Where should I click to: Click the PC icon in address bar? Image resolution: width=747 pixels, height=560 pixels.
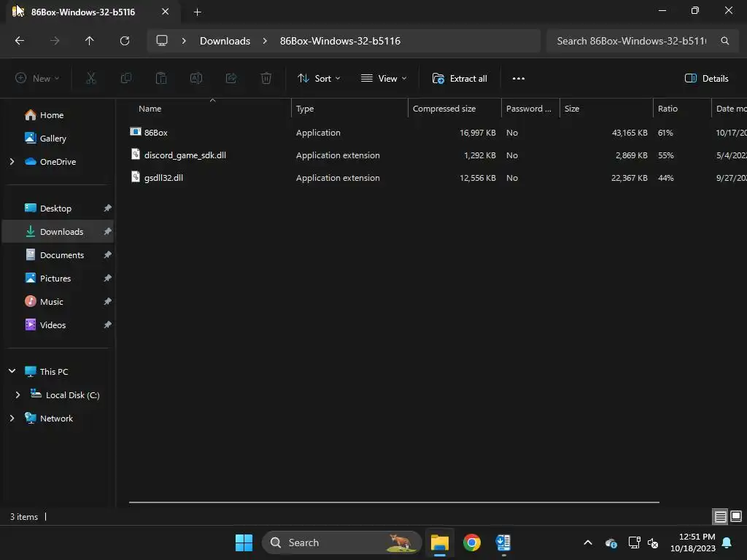point(162,41)
